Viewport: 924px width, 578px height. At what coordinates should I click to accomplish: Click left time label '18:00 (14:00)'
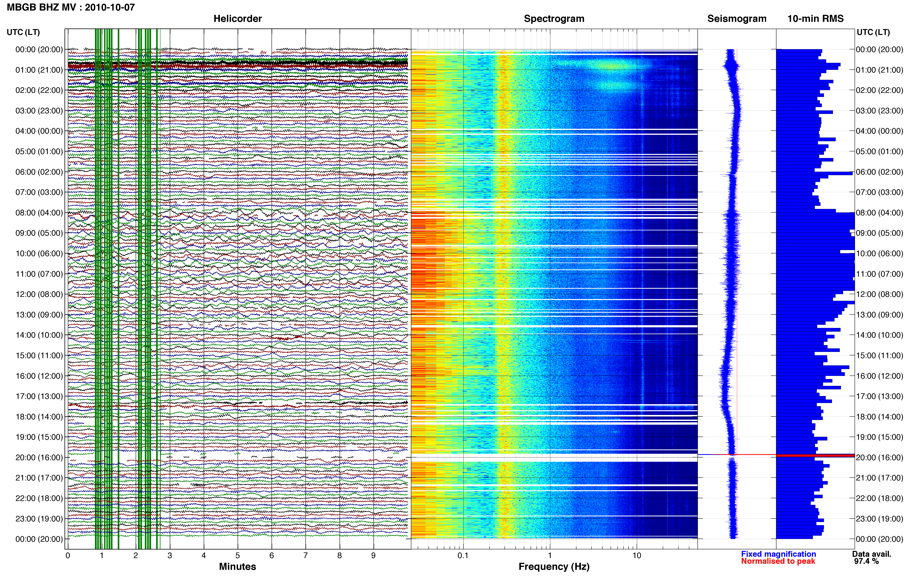point(39,417)
